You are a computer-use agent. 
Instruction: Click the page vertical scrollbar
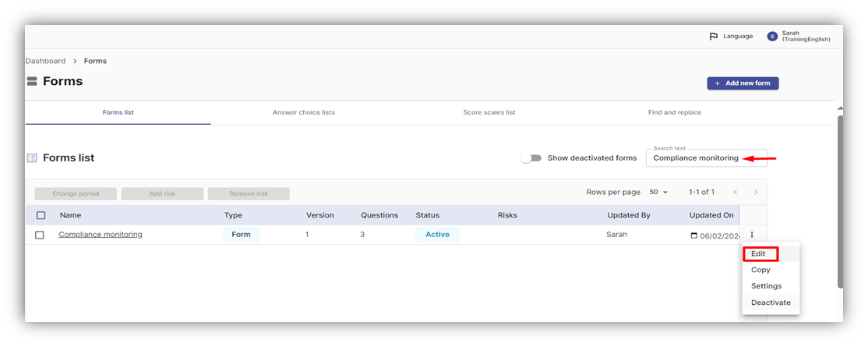840,201
